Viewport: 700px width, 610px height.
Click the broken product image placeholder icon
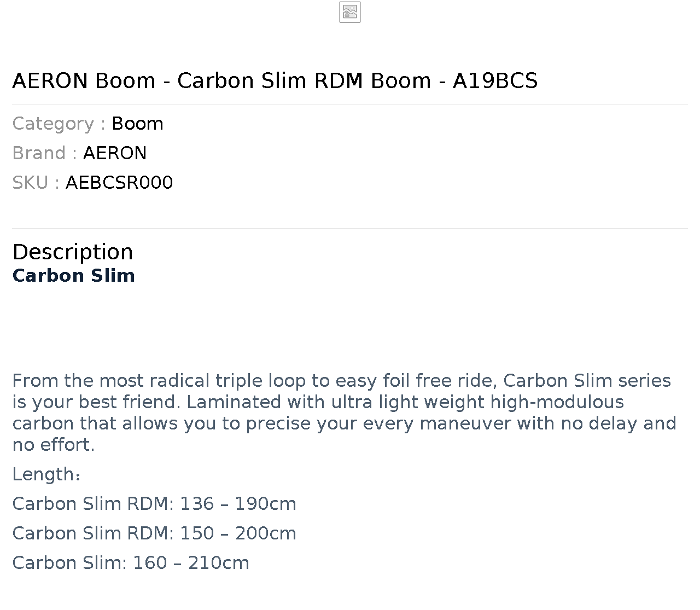coord(350,12)
